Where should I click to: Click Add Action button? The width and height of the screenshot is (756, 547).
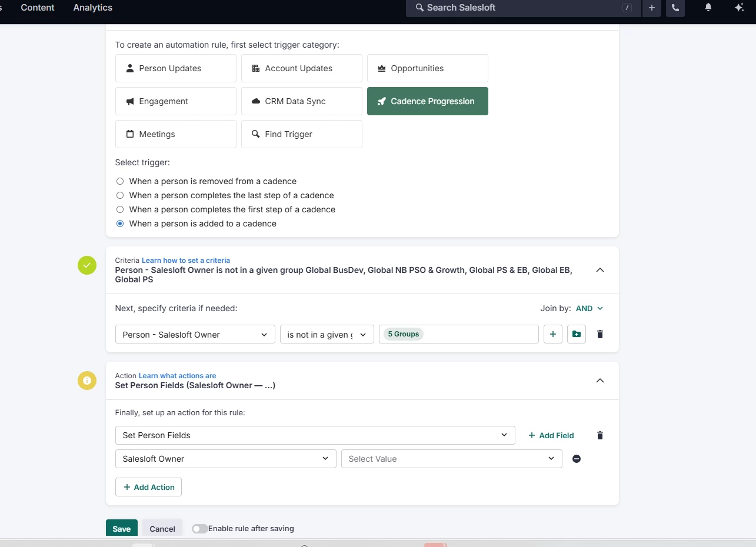[148, 487]
